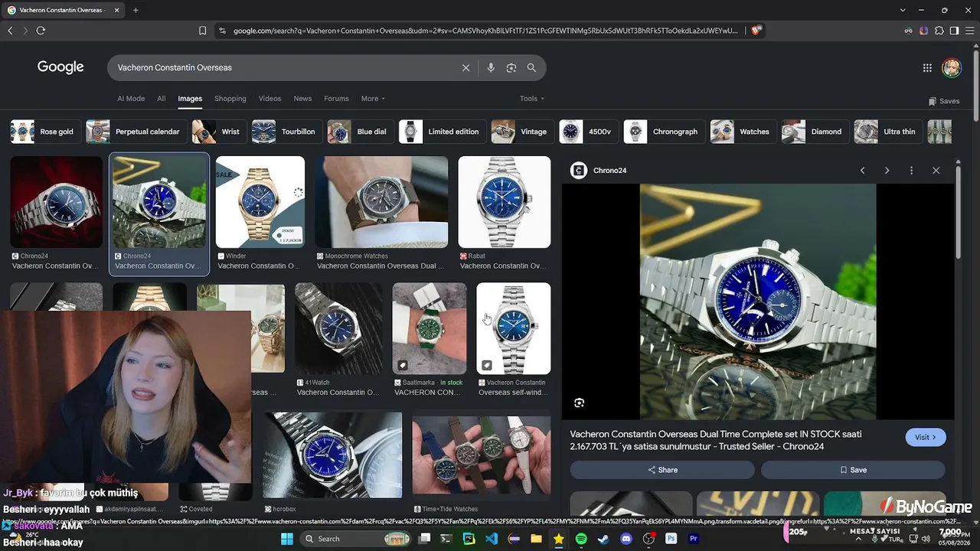This screenshot has width=980, height=551.
Task: Search by image with the Lens icon
Action: pyautogui.click(x=511, y=68)
